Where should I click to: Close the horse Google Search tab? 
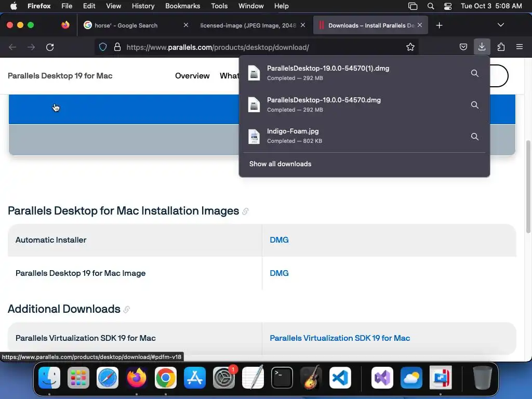click(186, 25)
